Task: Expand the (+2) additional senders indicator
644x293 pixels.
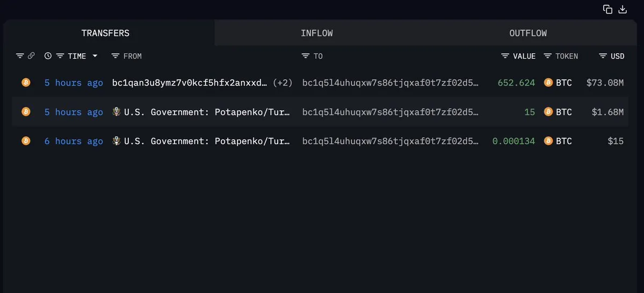Action: [283, 83]
